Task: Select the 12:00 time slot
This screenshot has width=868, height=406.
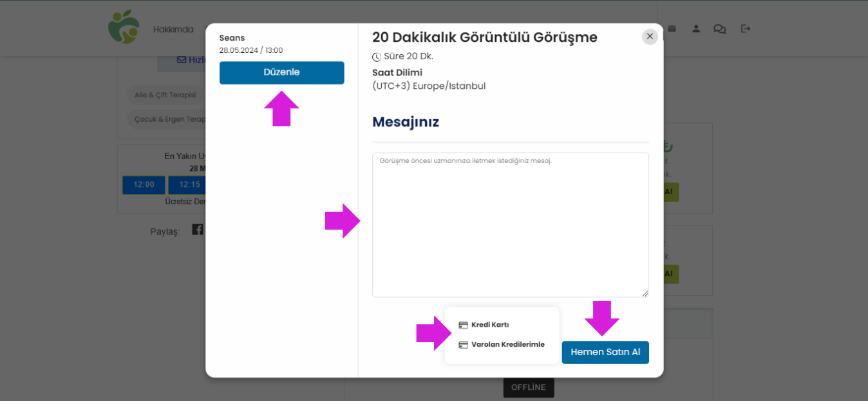Action: pos(144,185)
